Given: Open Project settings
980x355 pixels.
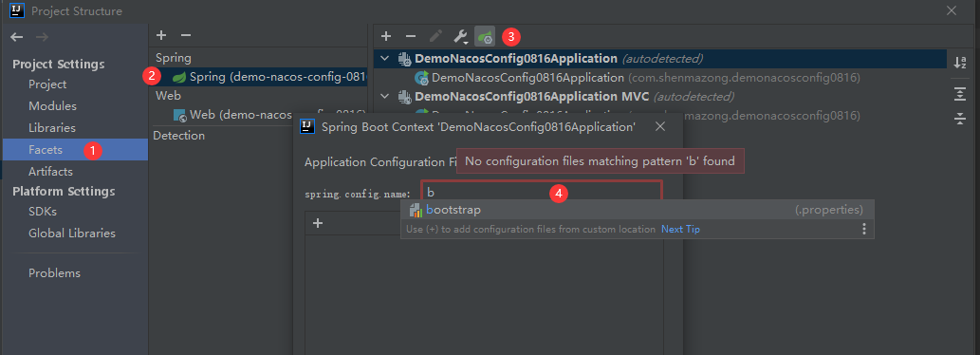Looking at the screenshot, I should [47, 84].
